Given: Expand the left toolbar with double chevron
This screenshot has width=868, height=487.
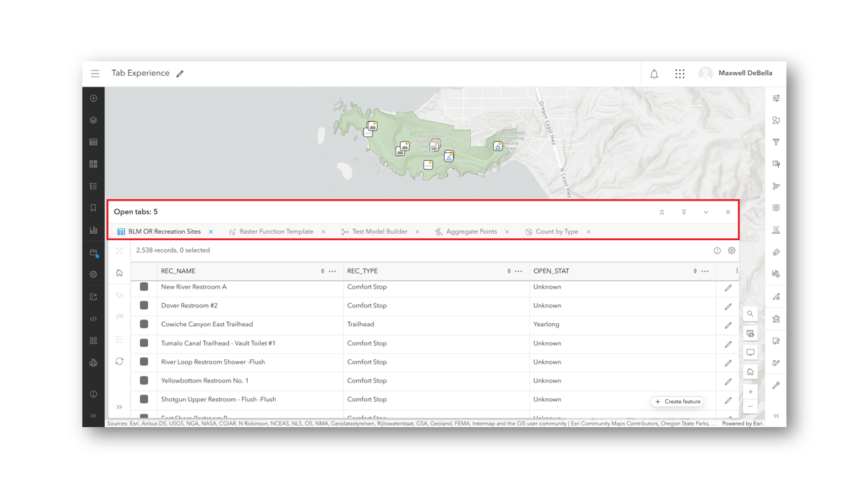Looking at the screenshot, I should click(93, 416).
